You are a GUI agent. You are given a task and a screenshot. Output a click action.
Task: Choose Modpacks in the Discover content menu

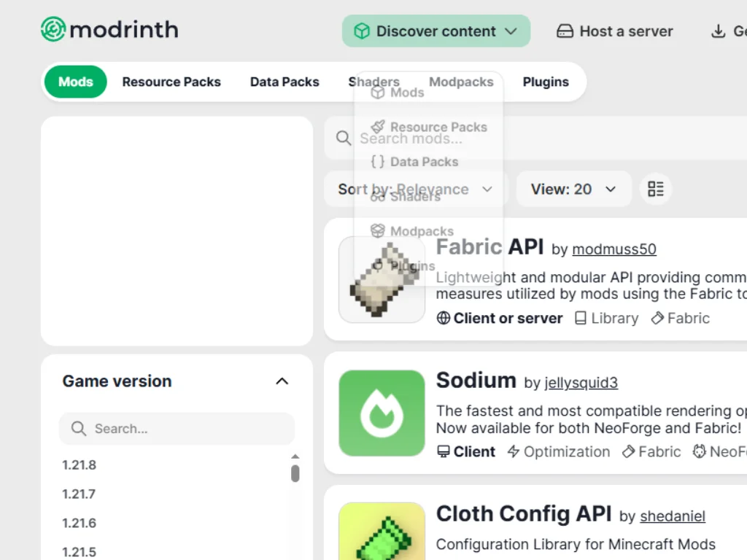click(412, 231)
